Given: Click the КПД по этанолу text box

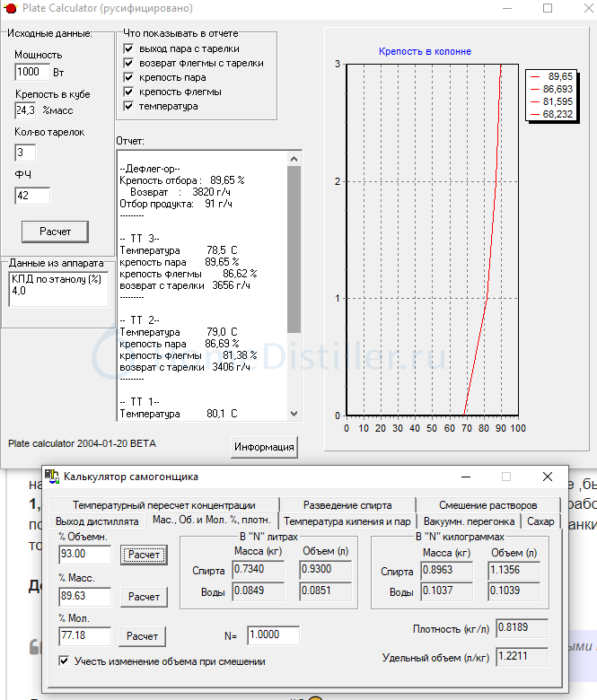Looking at the screenshot, I should (58, 289).
